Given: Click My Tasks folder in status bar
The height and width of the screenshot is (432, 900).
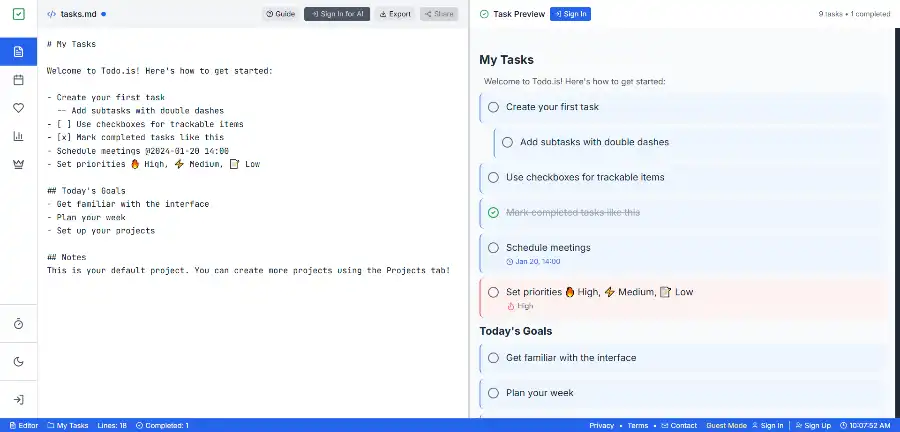Looking at the screenshot, I should tap(68, 426).
